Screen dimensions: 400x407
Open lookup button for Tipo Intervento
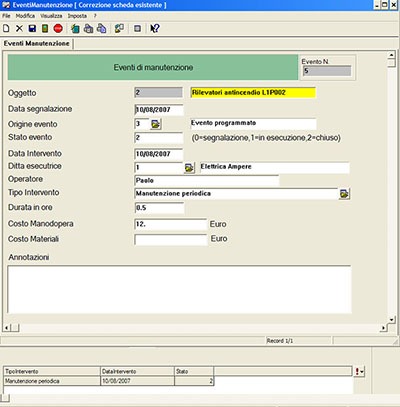point(344,194)
